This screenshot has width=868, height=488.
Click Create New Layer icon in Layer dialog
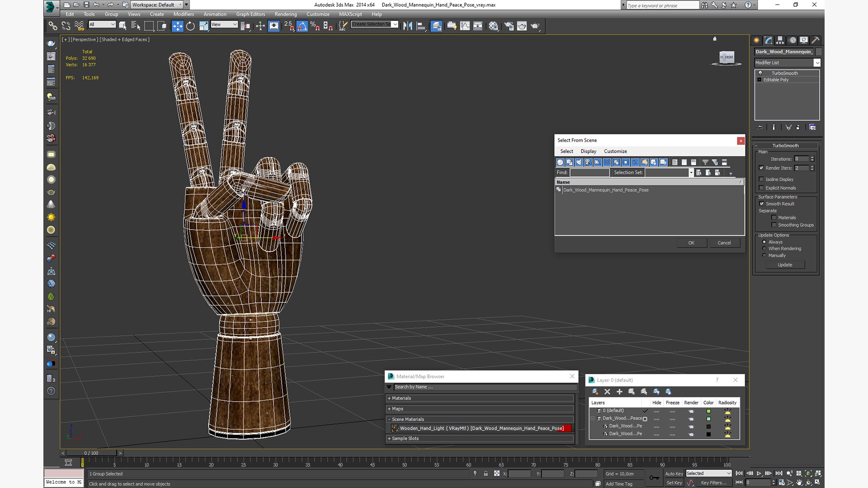click(x=595, y=392)
